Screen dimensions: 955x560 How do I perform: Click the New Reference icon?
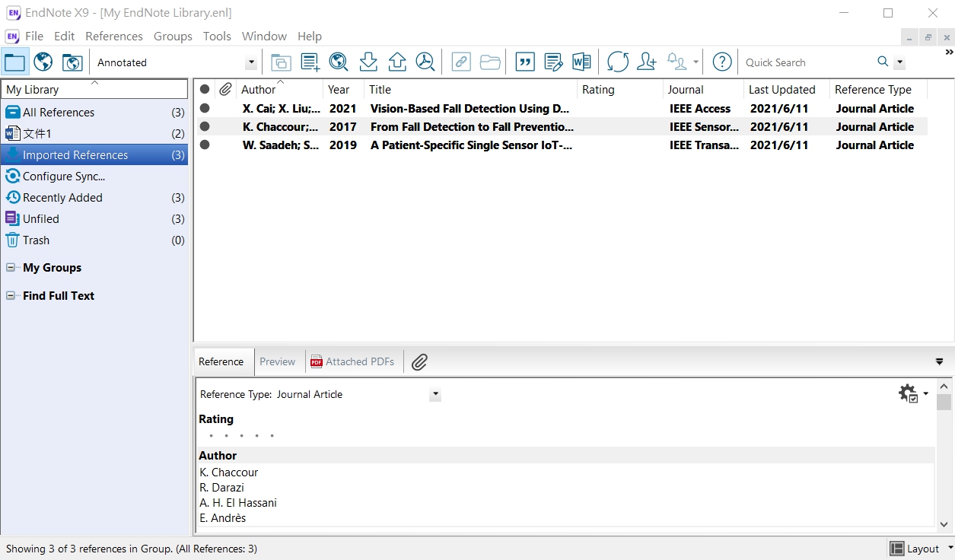tap(310, 62)
